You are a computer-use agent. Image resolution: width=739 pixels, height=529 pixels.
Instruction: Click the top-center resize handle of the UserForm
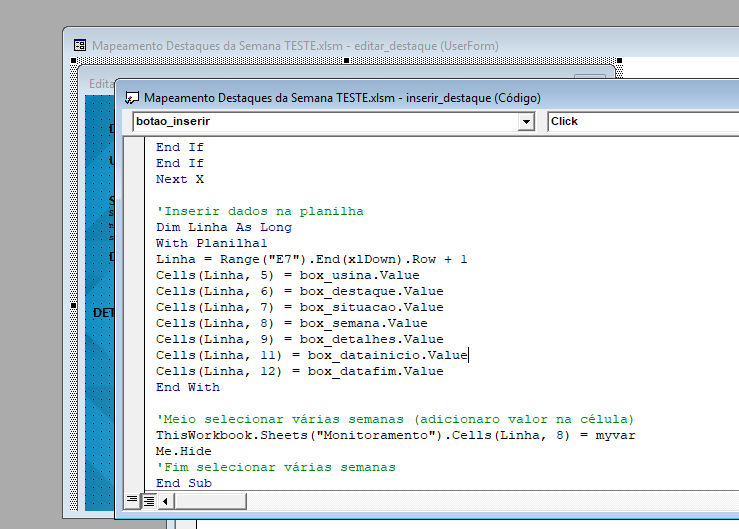pyautogui.click(x=346, y=60)
